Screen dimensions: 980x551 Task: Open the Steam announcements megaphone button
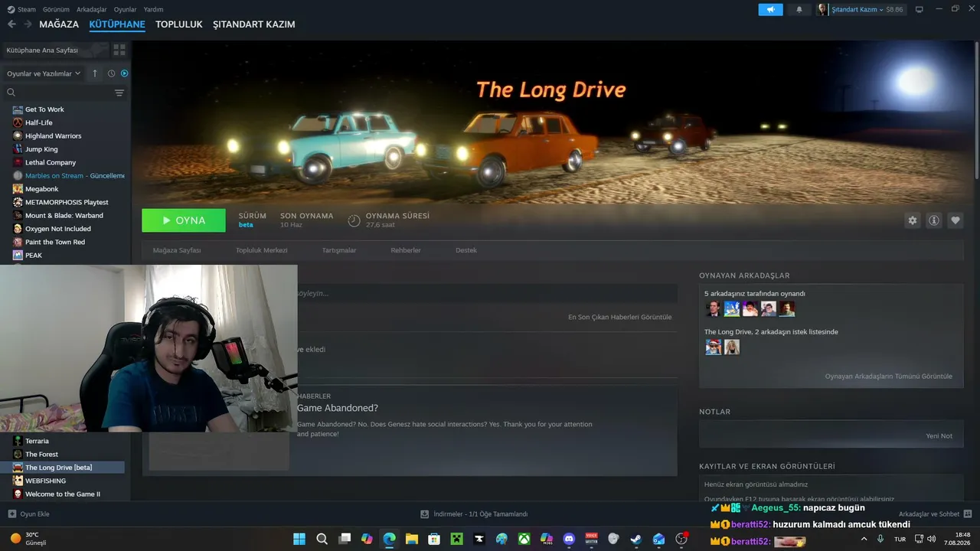point(770,9)
